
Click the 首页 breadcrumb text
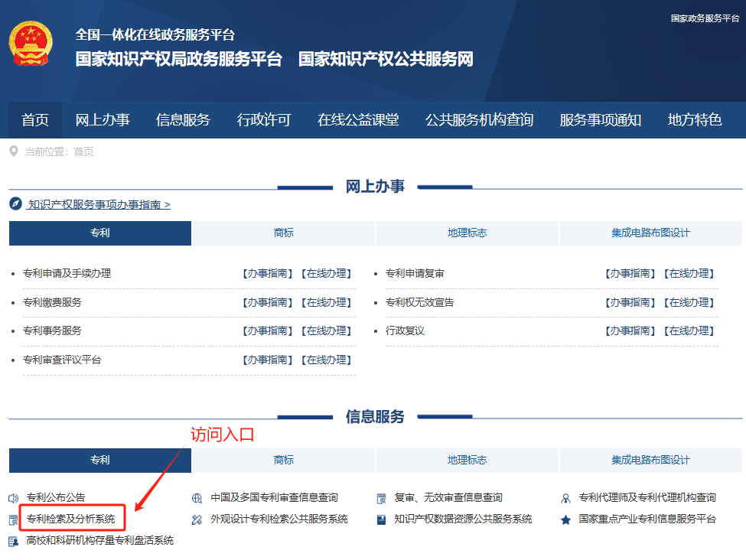point(83,151)
